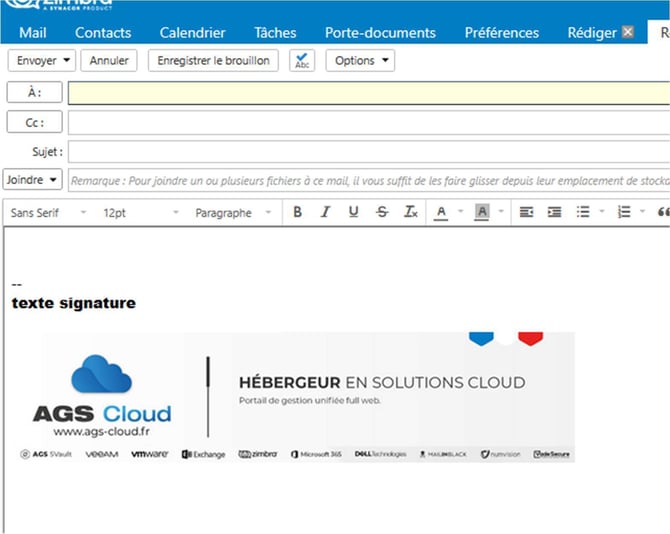Switch to the Mail tab
Viewport: 670px width, 534px height.
click(x=32, y=33)
